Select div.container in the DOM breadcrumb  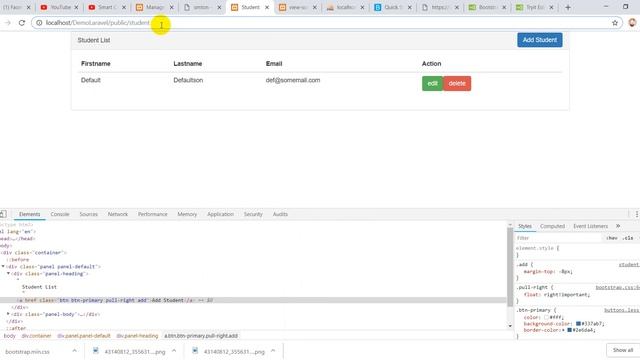tap(36, 336)
